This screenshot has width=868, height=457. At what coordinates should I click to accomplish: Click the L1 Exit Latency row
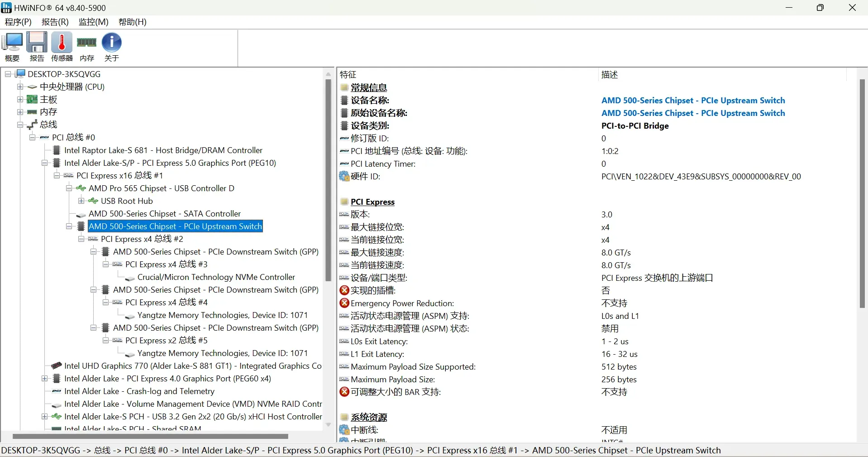(x=592, y=354)
